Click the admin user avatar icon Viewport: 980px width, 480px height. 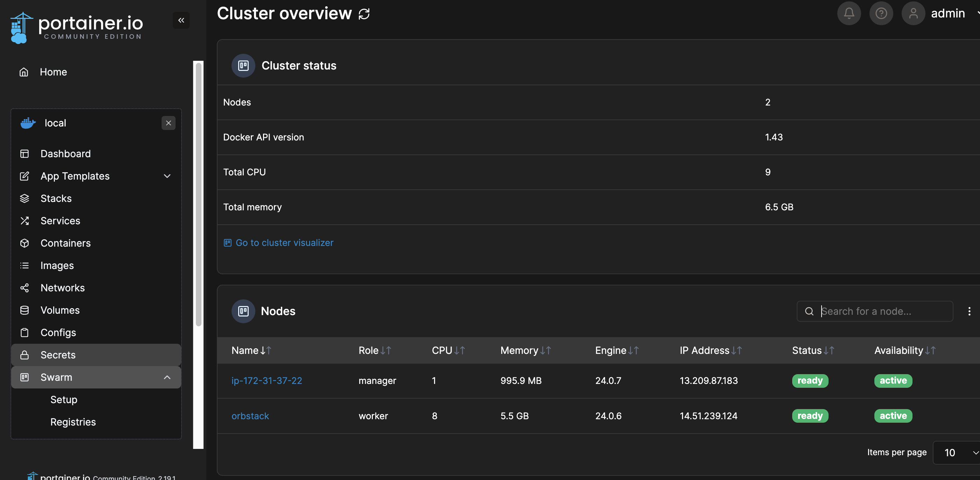(x=913, y=14)
